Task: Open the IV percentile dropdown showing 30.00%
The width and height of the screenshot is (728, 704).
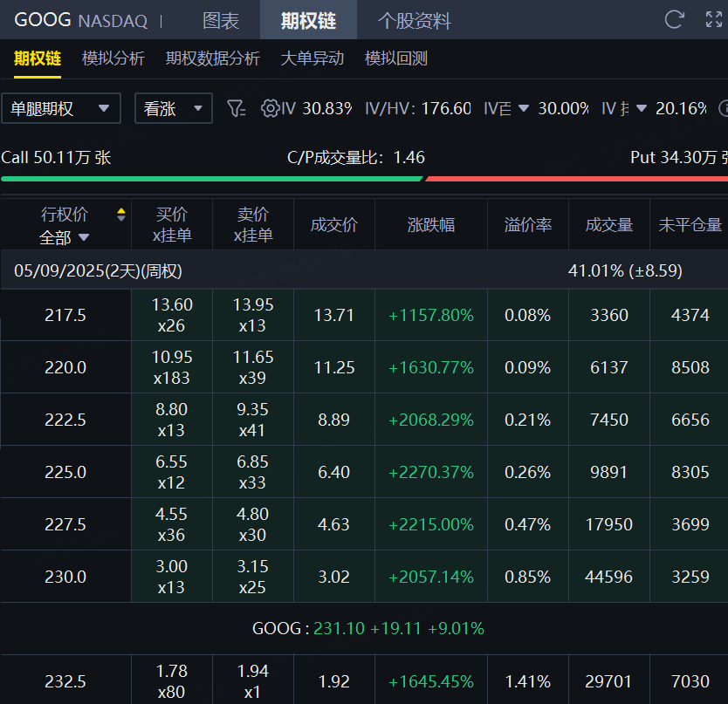Action: tap(524, 108)
